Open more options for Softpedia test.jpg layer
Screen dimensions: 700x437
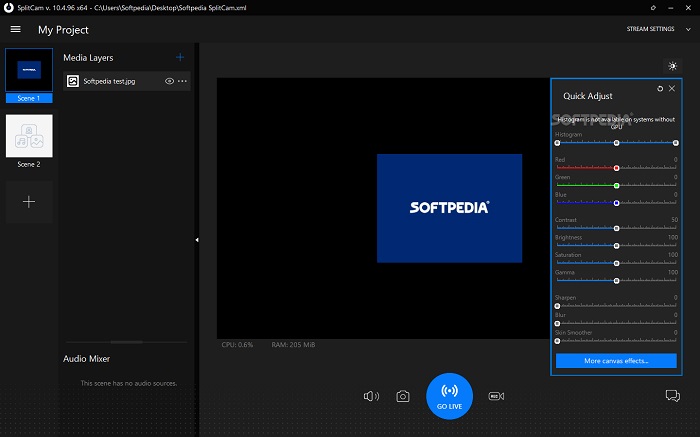(182, 81)
